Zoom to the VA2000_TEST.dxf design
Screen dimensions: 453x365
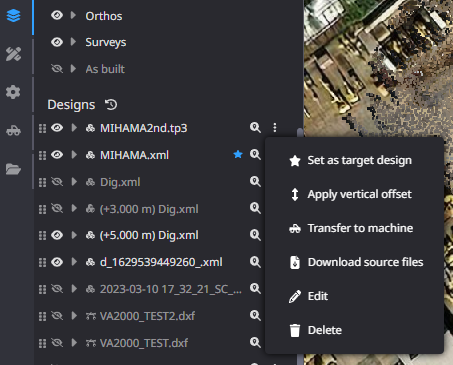255,342
